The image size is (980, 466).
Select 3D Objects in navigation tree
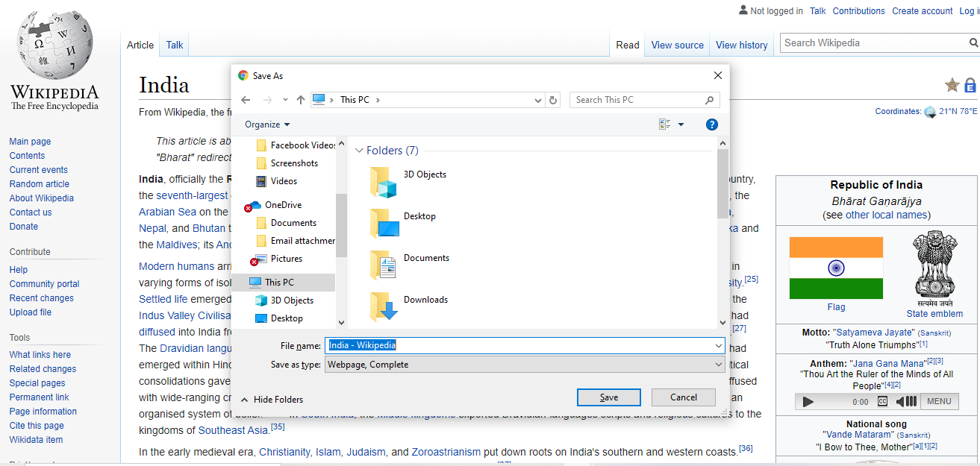point(284,300)
